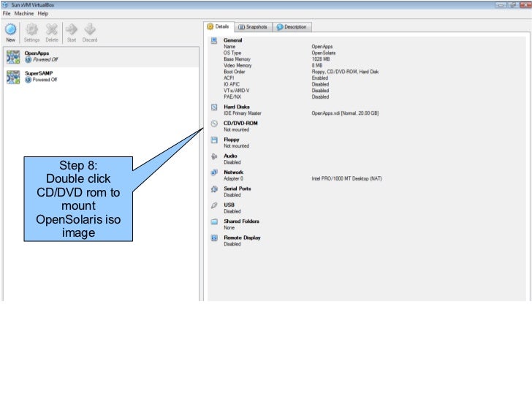This screenshot has width=532, height=399.
Task: Open the Remote Display heading link
Action: tap(242, 237)
